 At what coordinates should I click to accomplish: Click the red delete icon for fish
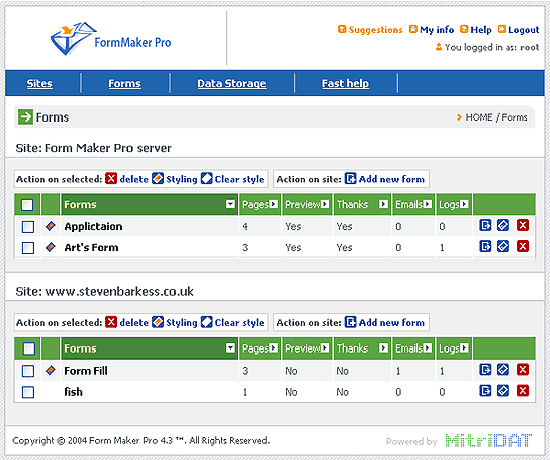pyautogui.click(x=523, y=391)
